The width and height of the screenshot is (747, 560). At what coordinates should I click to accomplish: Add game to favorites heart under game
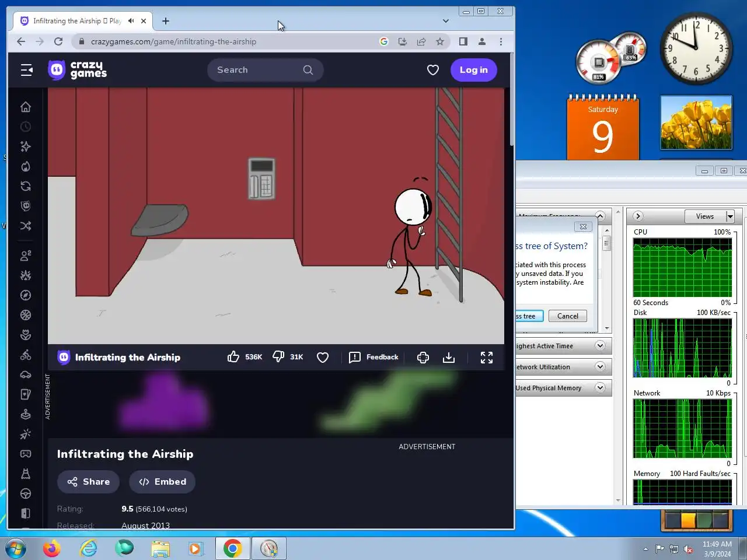pos(323,358)
